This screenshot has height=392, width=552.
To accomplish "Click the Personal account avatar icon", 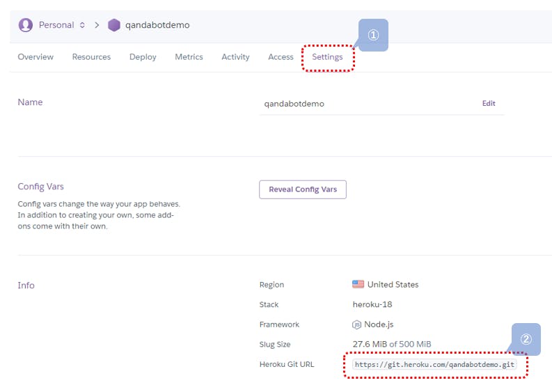I will pos(26,25).
